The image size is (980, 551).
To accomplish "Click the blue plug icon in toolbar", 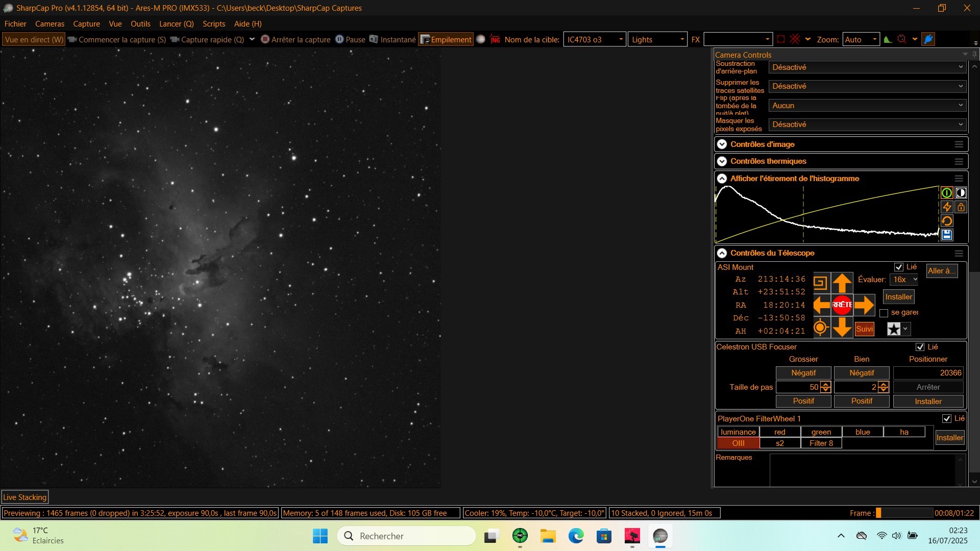I will [x=928, y=39].
